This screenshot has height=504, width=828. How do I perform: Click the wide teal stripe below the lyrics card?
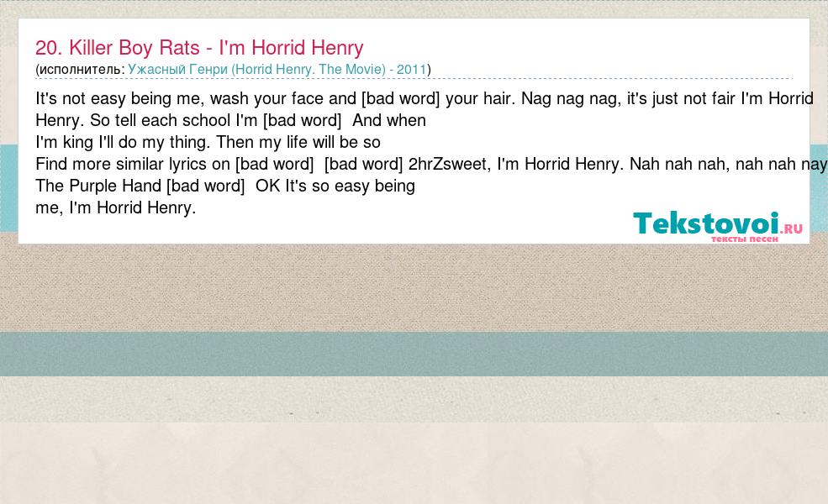pos(414,354)
